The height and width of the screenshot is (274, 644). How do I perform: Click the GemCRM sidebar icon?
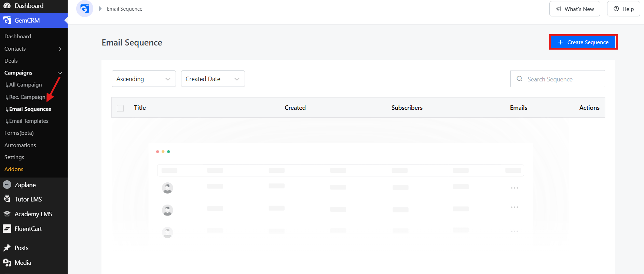pos(7,21)
